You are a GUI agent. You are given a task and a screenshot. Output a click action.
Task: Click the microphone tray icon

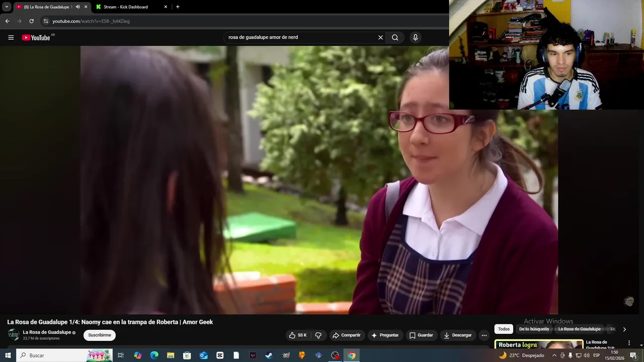pyautogui.click(x=570, y=355)
